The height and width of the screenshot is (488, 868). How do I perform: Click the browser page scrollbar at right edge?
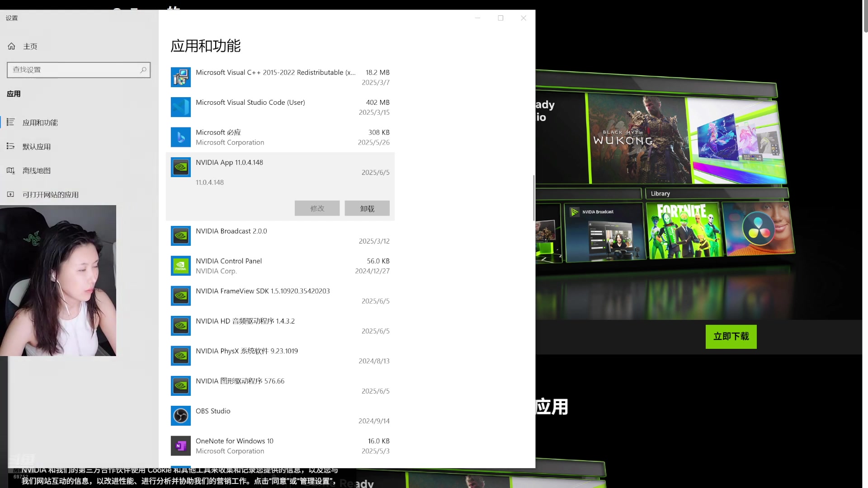(x=865, y=16)
